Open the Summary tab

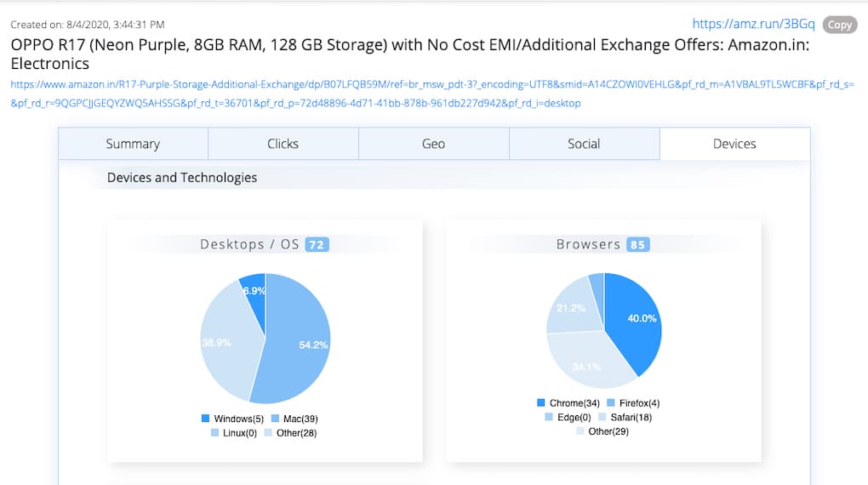tap(133, 144)
